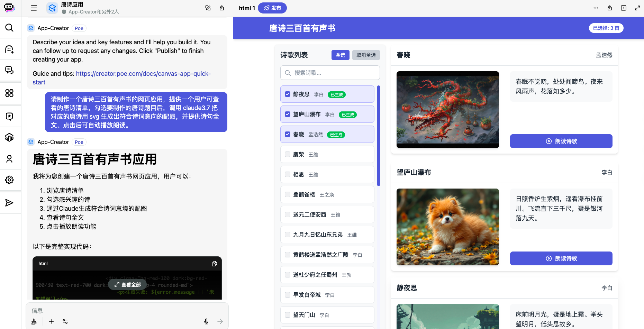Start a new chat with edit icon

(x=208, y=8)
